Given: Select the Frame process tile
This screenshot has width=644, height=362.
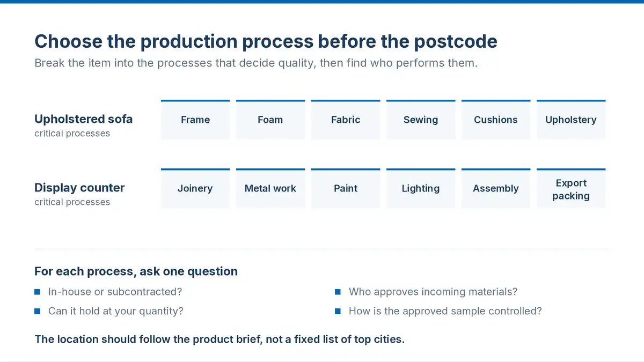Looking at the screenshot, I should click(195, 120).
